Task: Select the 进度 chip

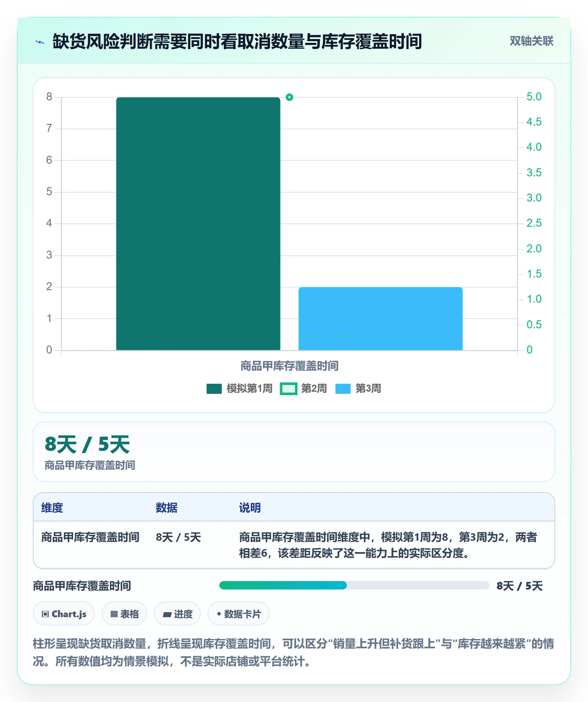Action: (177, 614)
